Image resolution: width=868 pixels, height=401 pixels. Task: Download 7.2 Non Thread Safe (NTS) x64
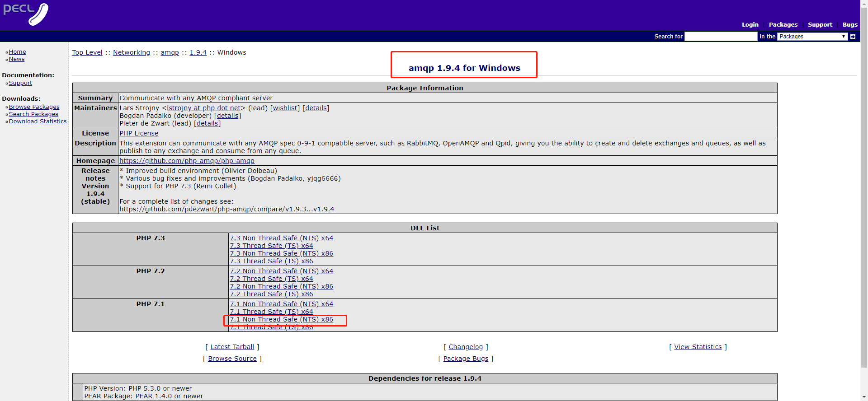281,271
